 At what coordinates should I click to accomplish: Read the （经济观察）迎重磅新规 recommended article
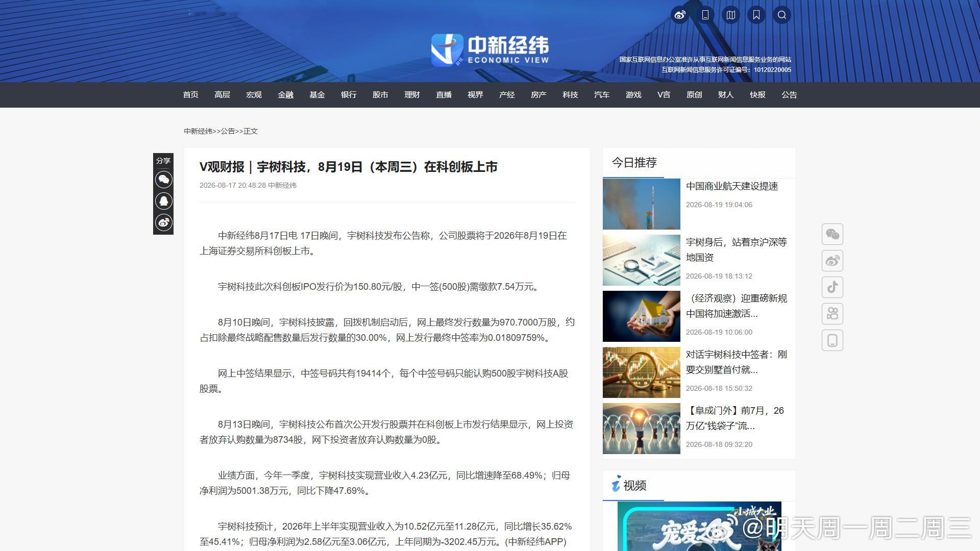point(737,306)
